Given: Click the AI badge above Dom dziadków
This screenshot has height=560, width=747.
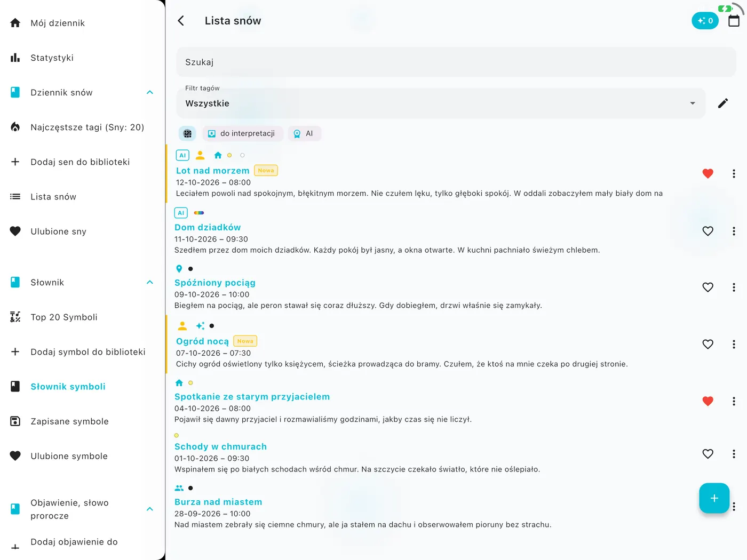Looking at the screenshot, I should pos(181,213).
